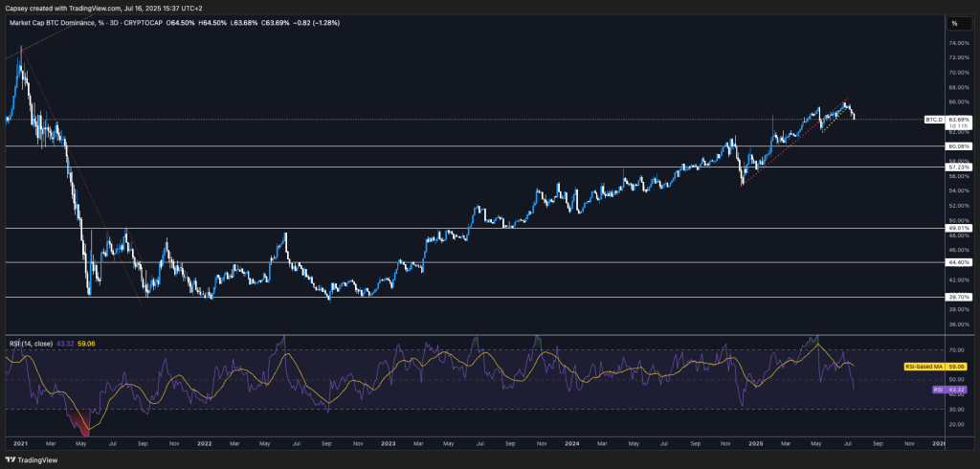Select the 44.40% horizontal line label
980x469 pixels.
click(958, 262)
